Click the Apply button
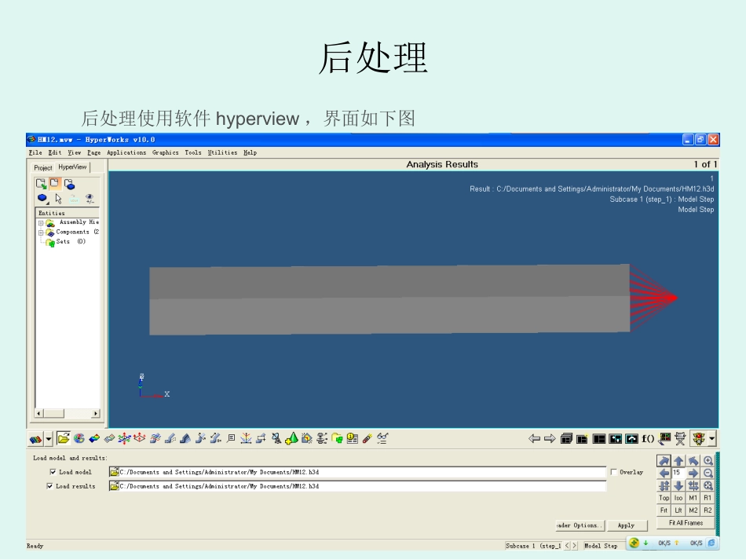Screen dimensions: 746x560 [x=627, y=525]
